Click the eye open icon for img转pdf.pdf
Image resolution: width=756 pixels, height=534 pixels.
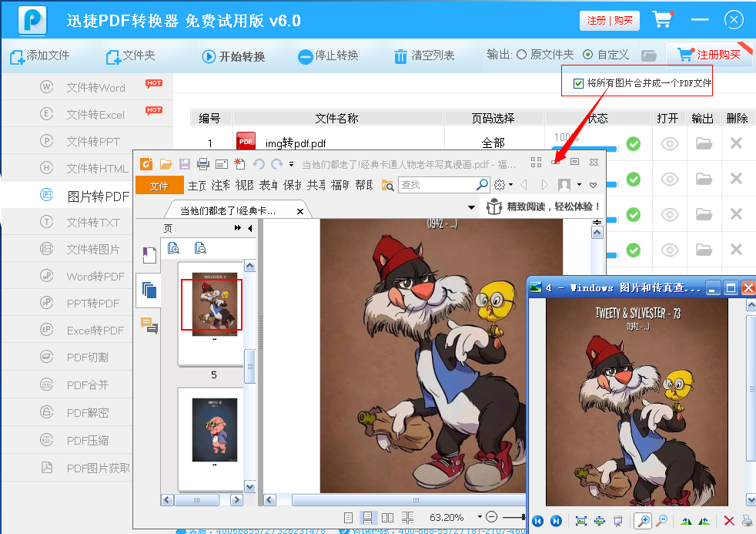(x=670, y=144)
